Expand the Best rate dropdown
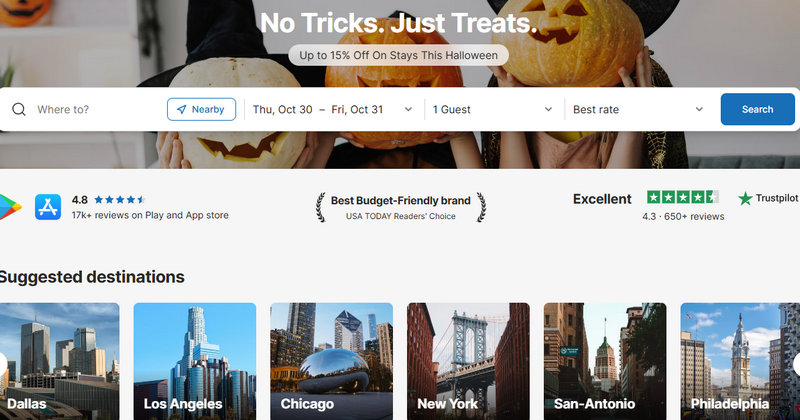The height and width of the screenshot is (420, 800). click(x=638, y=109)
